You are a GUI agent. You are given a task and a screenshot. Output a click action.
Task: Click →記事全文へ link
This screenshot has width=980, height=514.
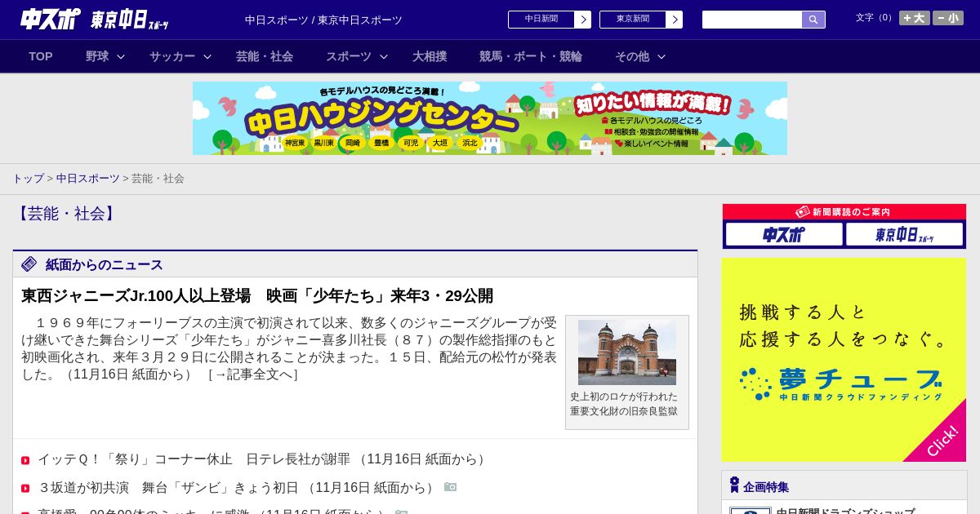pos(253,374)
